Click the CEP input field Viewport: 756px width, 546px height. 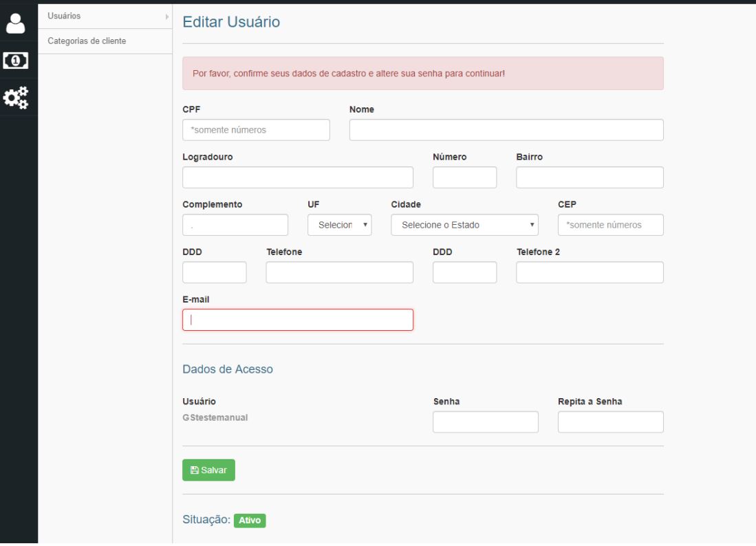tap(610, 225)
